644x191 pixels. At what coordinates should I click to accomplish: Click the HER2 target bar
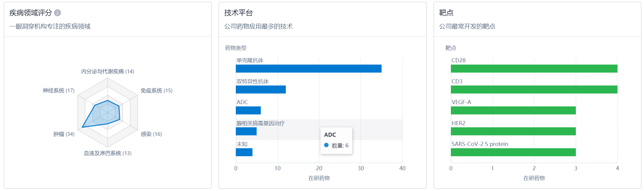(x=513, y=131)
